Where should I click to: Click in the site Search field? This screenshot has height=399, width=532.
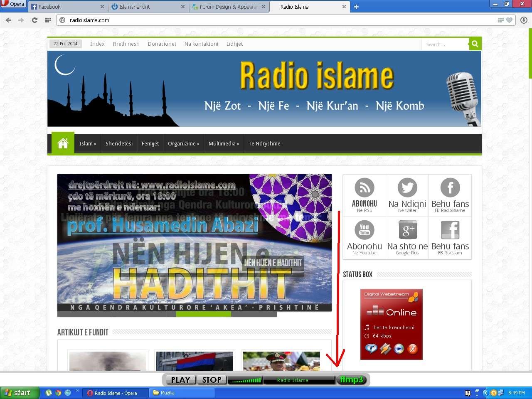(x=445, y=44)
